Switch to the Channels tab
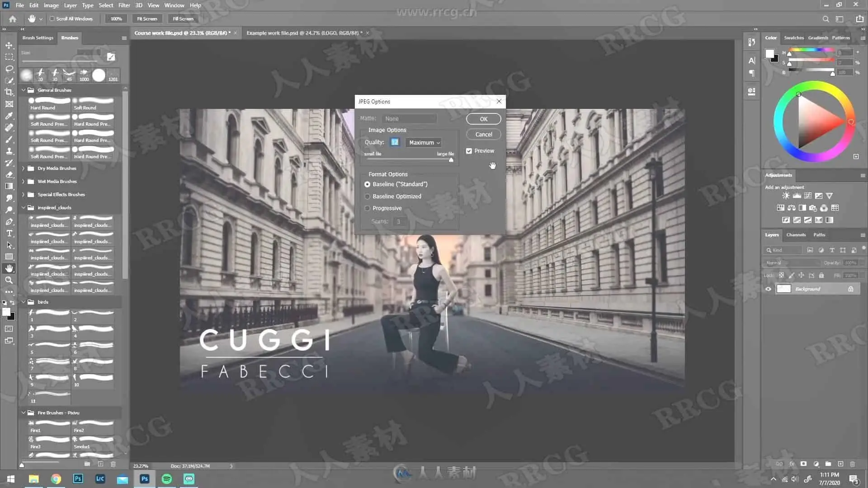The image size is (868, 488). (x=796, y=235)
